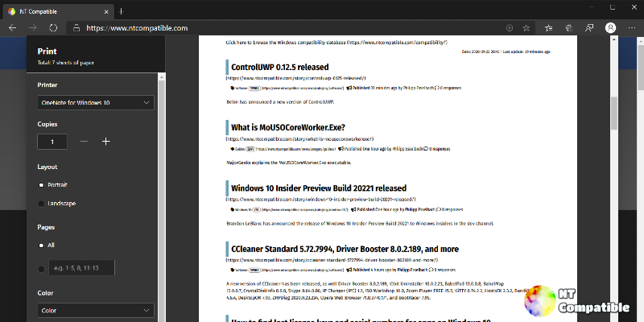Click the padlock site info icon
Image resolution: width=644 pixels, height=322 pixels.
pyautogui.click(x=76, y=28)
